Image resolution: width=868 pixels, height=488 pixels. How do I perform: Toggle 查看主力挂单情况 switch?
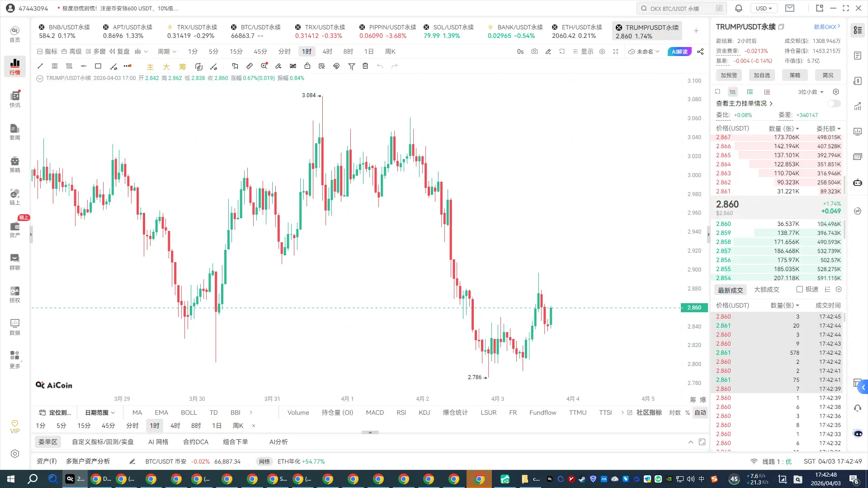834,103
